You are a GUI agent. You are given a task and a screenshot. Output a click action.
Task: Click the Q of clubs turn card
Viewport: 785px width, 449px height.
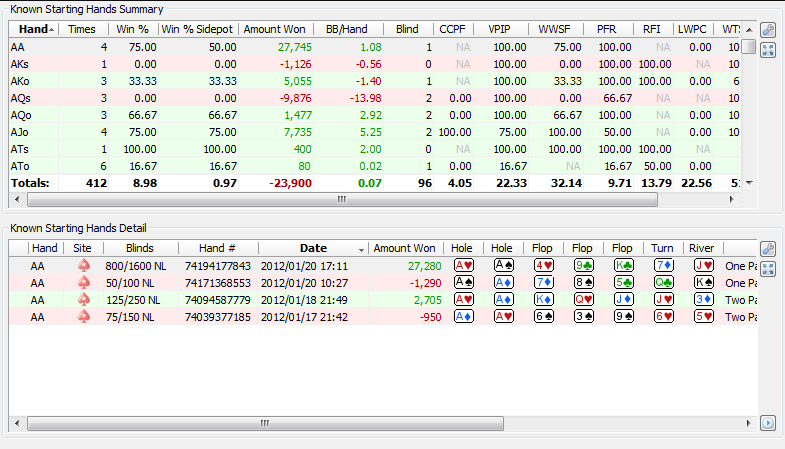coord(663,282)
